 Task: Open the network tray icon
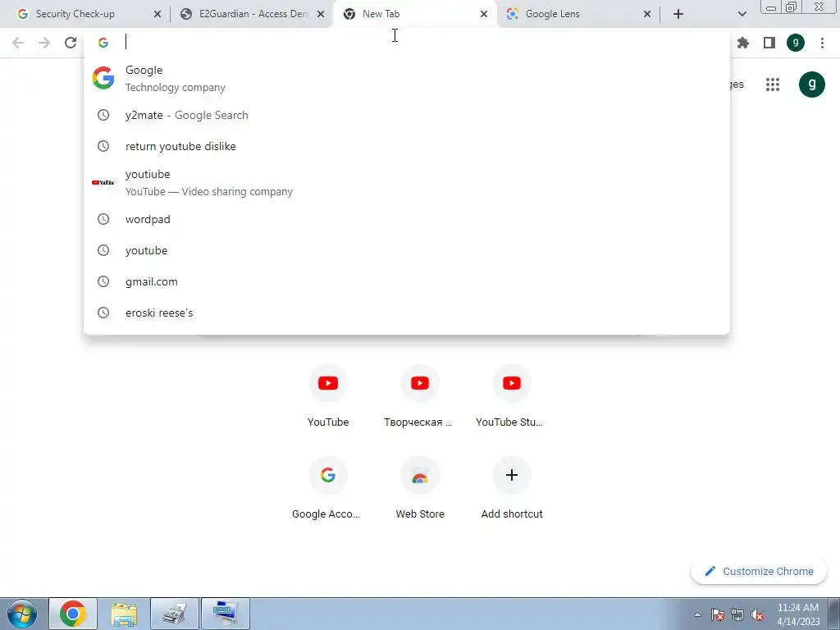click(737, 614)
